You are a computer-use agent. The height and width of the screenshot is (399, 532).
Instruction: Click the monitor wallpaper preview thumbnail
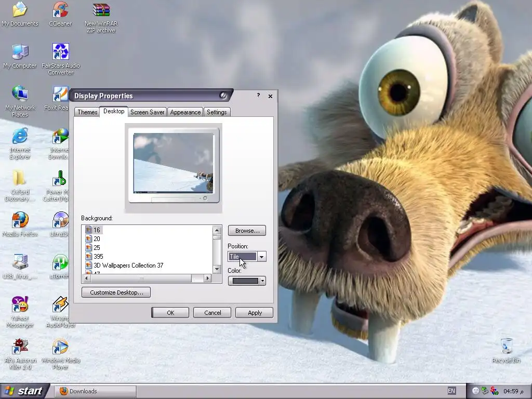tap(174, 163)
